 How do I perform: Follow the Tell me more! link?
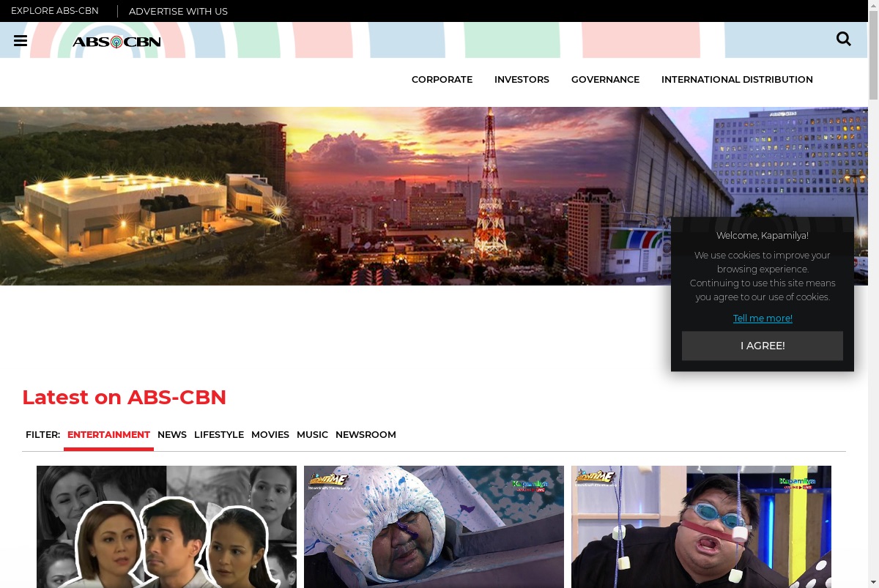[x=763, y=318]
